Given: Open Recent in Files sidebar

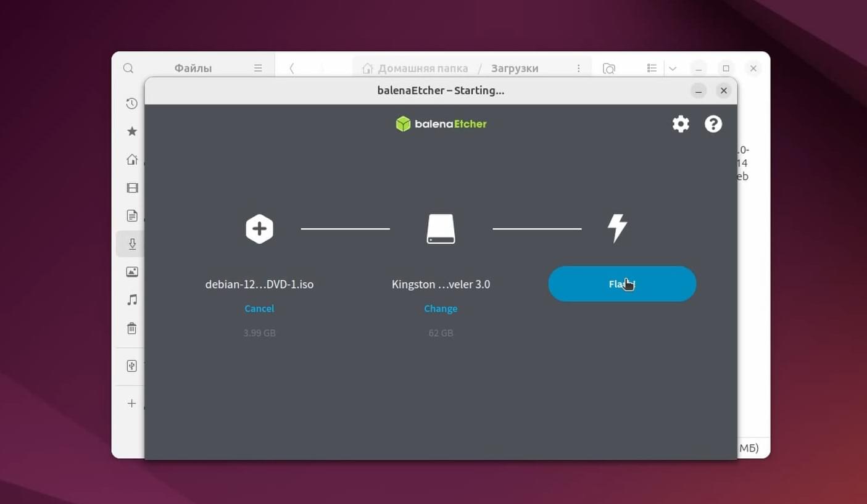Looking at the screenshot, I should (131, 104).
